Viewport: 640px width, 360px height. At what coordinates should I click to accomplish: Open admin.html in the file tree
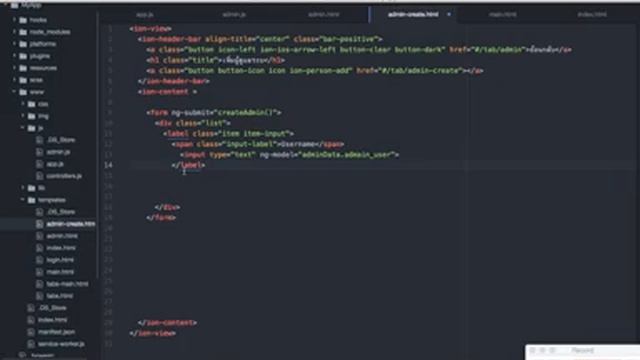[x=62, y=236]
